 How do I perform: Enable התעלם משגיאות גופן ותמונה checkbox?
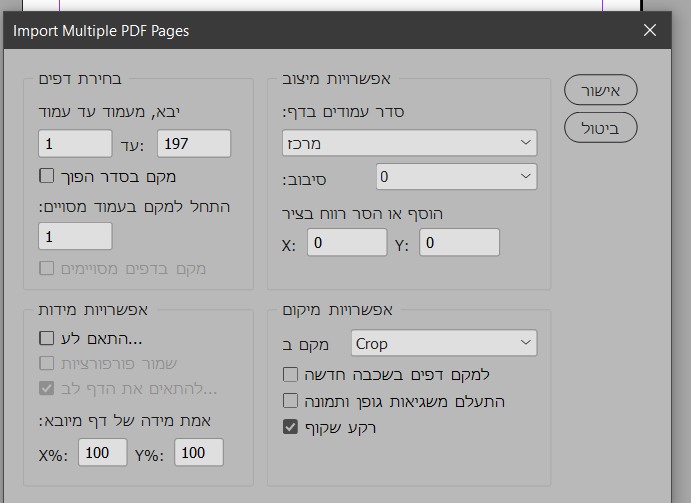pos(291,401)
